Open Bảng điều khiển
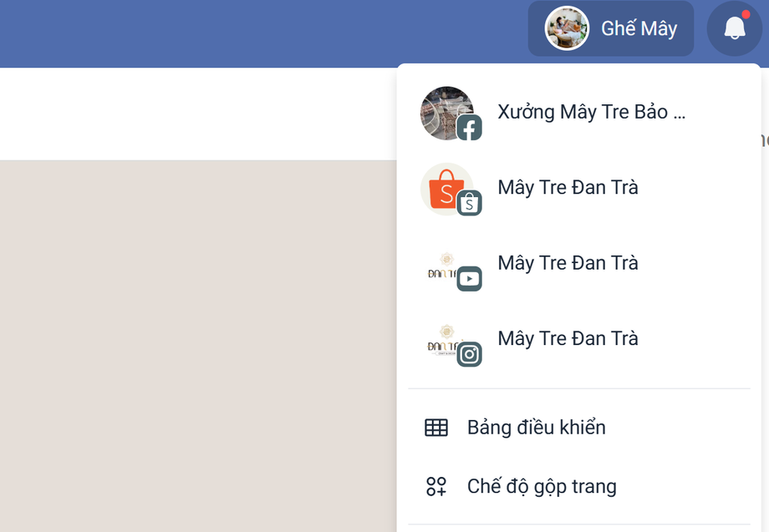The height and width of the screenshot is (532, 769). click(536, 428)
